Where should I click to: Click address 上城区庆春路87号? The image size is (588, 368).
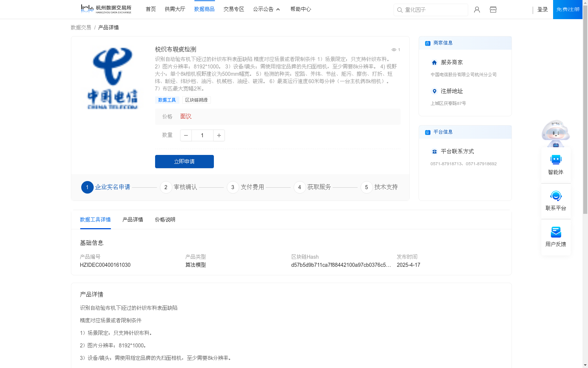coord(448,103)
